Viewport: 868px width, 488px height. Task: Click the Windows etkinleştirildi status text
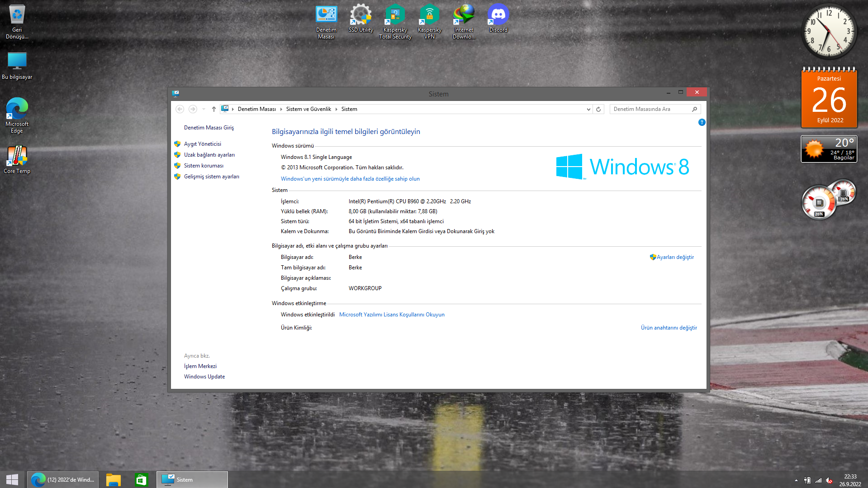click(x=308, y=315)
